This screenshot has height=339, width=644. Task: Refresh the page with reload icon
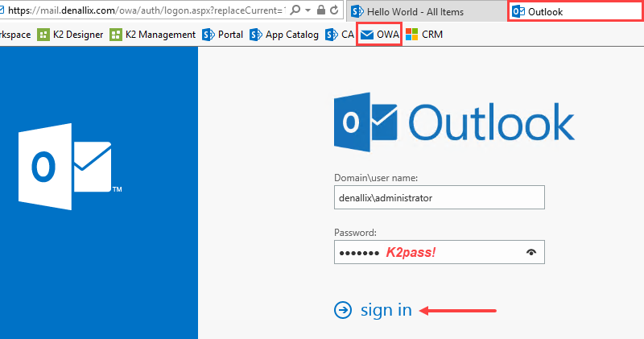[x=334, y=10]
